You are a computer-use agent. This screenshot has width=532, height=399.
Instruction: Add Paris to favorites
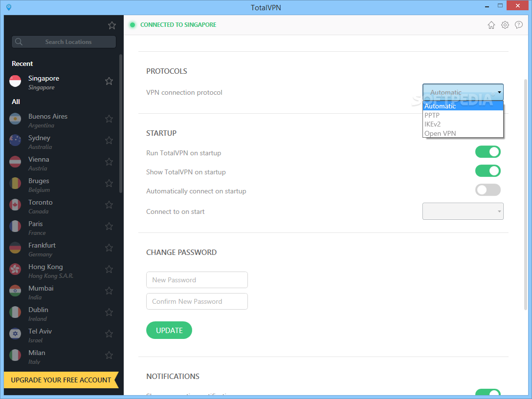point(109,227)
